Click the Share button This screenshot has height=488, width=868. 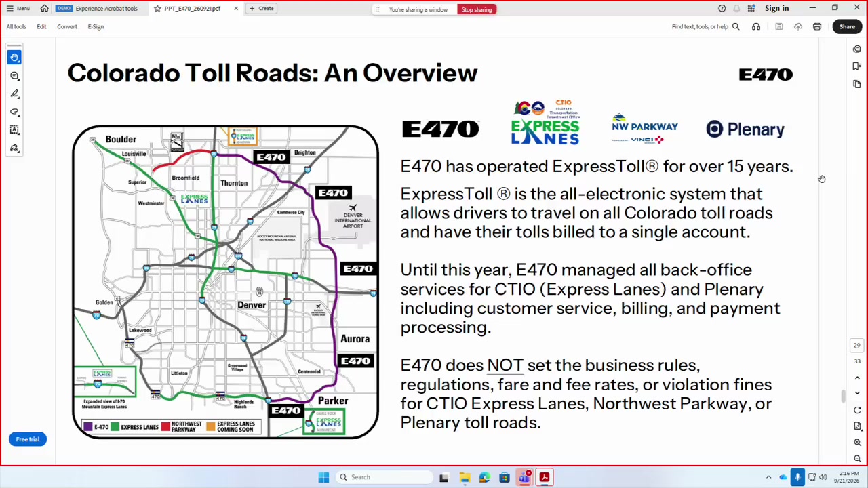(848, 26)
